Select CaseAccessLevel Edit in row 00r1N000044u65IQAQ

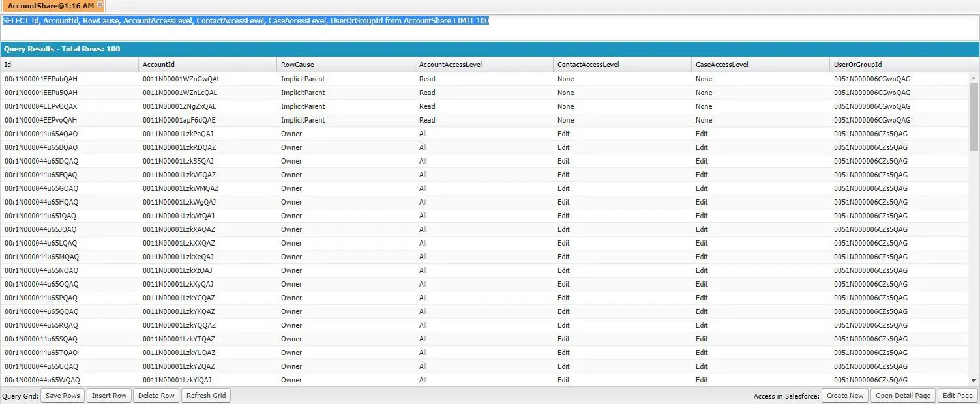(x=760, y=216)
